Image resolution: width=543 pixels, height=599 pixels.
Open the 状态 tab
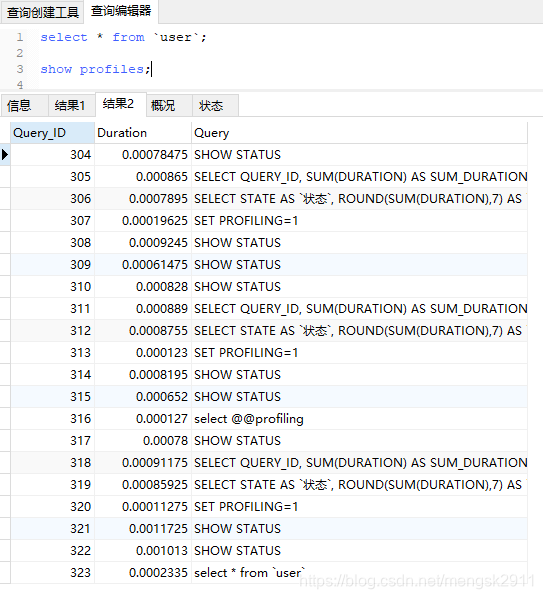click(216, 105)
